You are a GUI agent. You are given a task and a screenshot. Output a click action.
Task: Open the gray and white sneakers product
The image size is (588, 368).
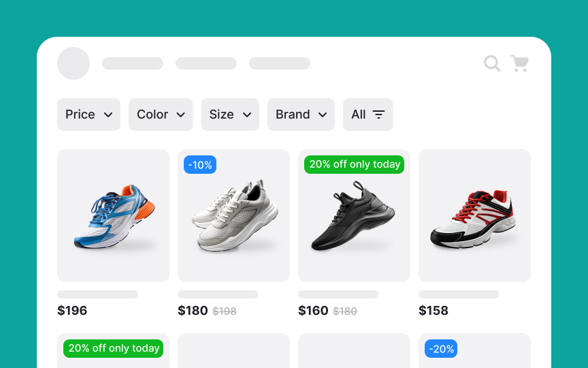click(x=233, y=215)
